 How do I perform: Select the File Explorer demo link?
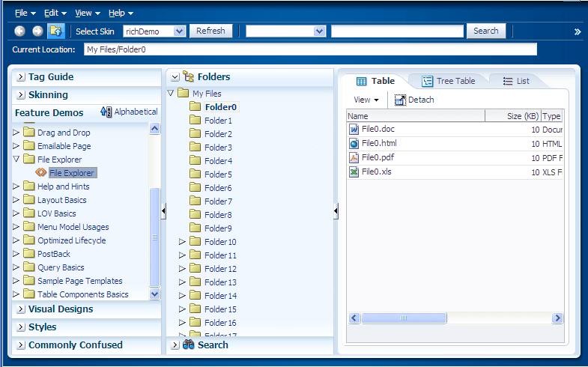(x=73, y=173)
